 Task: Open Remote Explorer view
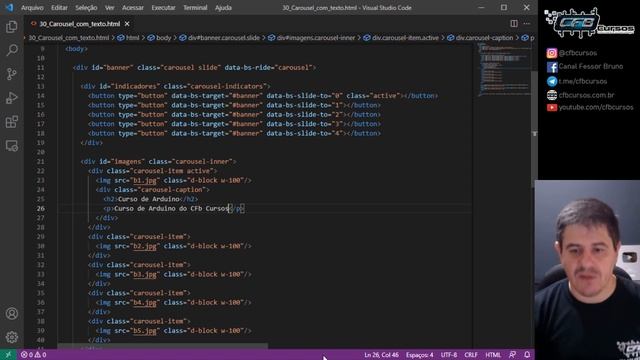click(x=12, y=146)
